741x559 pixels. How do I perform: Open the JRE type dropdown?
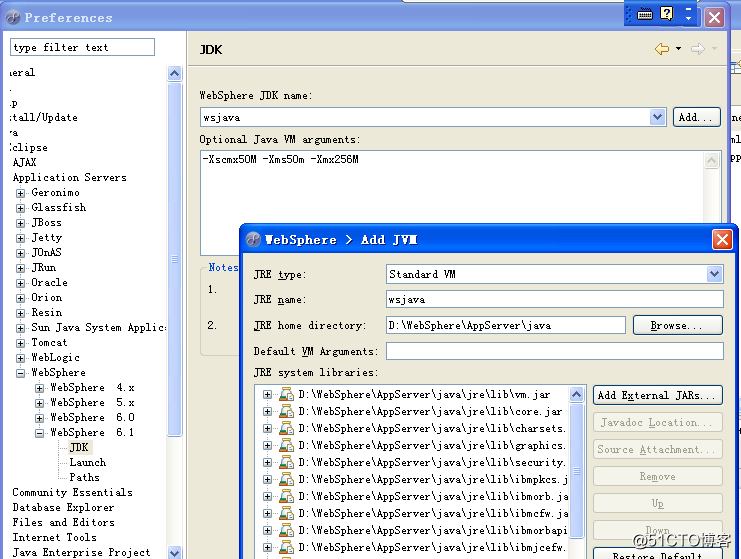click(714, 274)
